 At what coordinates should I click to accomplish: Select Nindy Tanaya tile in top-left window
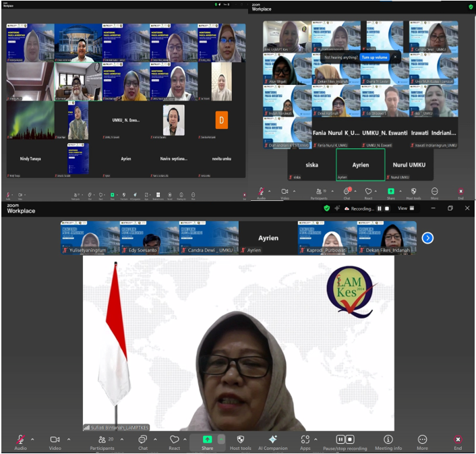pyautogui.click(x=30, y=159)
